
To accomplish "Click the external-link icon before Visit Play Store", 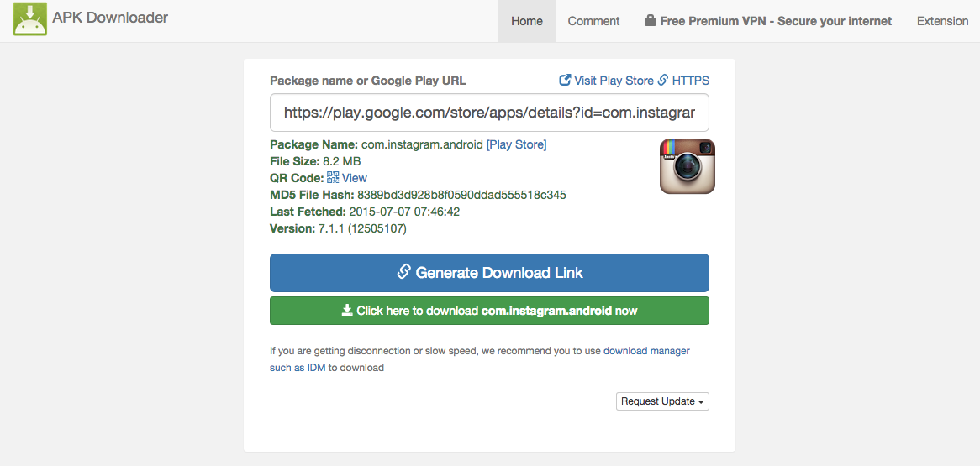I will 564,81.
